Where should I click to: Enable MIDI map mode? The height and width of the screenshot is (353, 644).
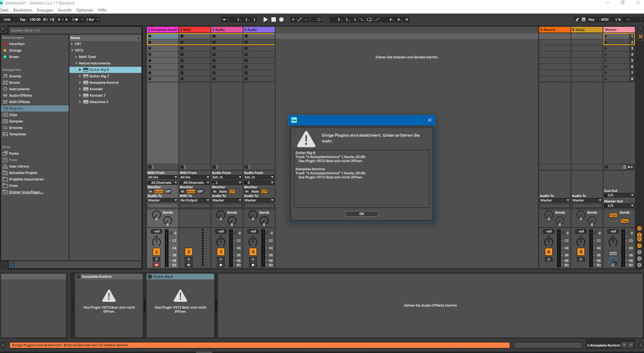coord(605,20)
